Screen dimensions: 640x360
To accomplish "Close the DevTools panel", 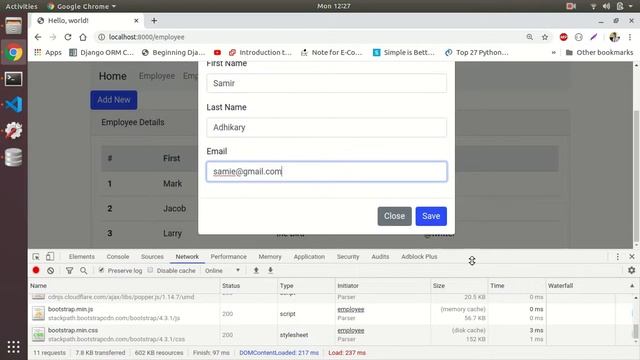I will tap(631, 257).
